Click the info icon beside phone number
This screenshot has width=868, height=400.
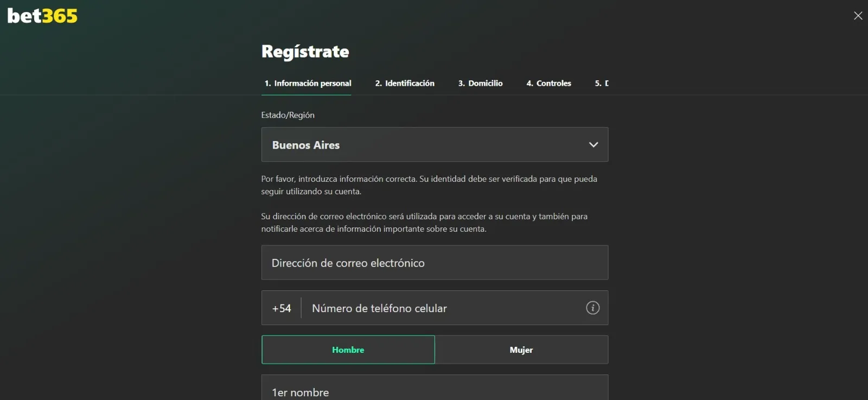point(592,308)
